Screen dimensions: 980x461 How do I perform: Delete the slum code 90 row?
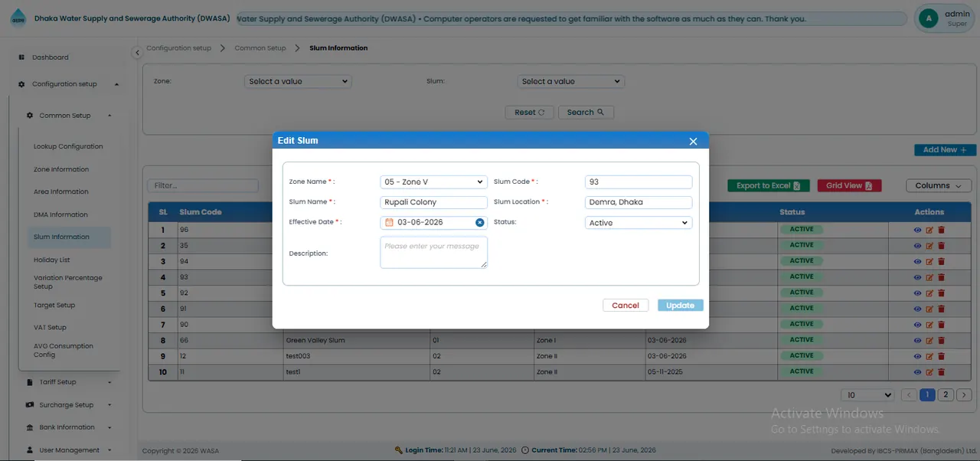pos(941,324)
